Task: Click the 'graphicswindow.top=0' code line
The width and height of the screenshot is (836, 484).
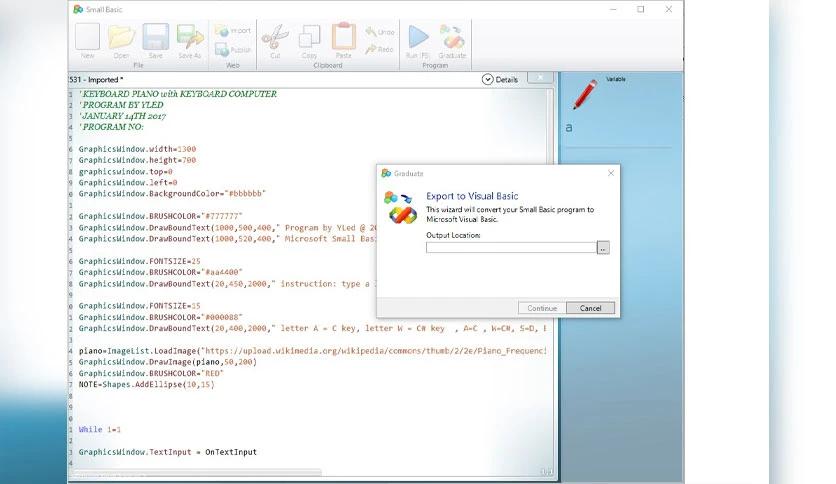Action: [x=125, y=172]
